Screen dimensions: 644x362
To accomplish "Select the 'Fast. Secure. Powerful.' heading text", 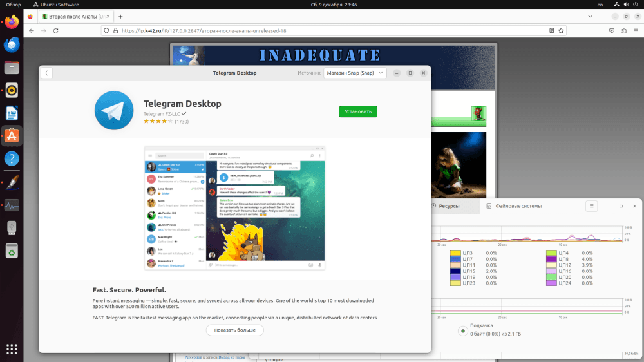I will tap(129, 290).
